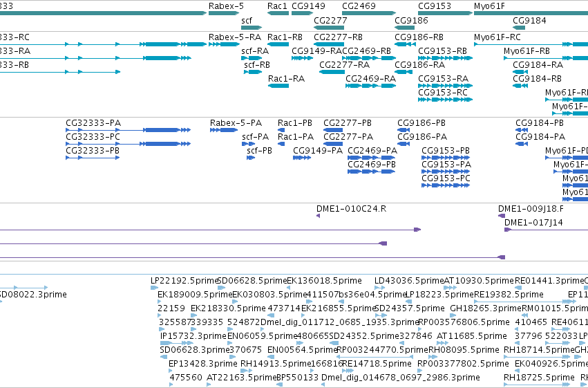
Task: Select the scf-PA protein label
Action: (256, 137)
